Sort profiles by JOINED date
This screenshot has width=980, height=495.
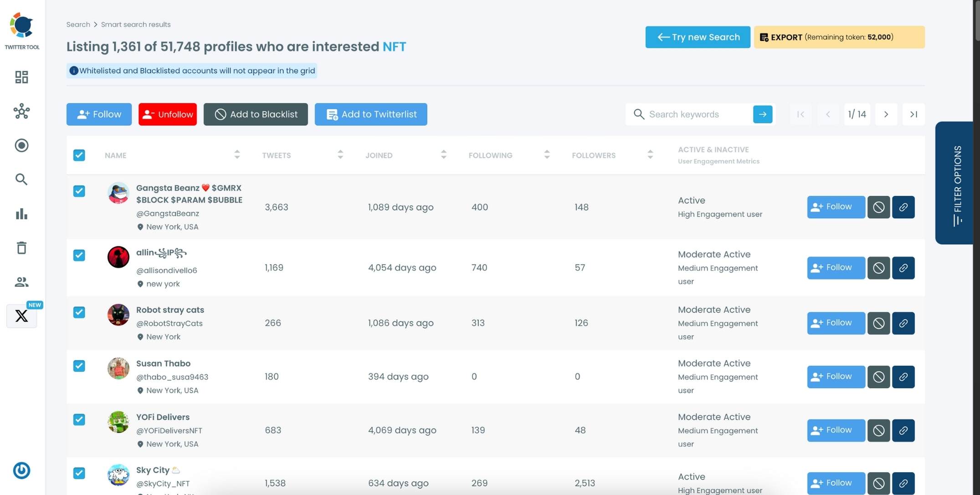click(x=443, y=155)
